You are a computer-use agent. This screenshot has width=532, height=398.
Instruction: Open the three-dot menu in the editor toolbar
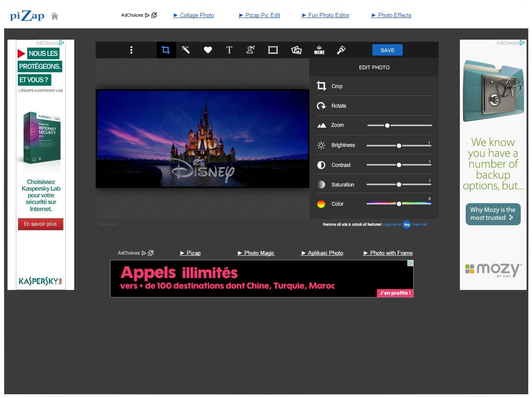coord(131,50)
